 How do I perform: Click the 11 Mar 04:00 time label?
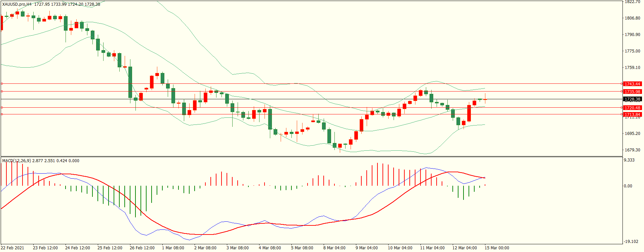click(432, 248)
